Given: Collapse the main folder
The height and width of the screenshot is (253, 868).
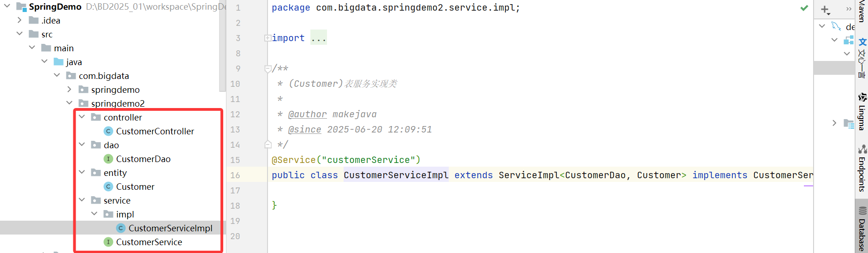Looking at the screenshot, I should click(32, 48).
